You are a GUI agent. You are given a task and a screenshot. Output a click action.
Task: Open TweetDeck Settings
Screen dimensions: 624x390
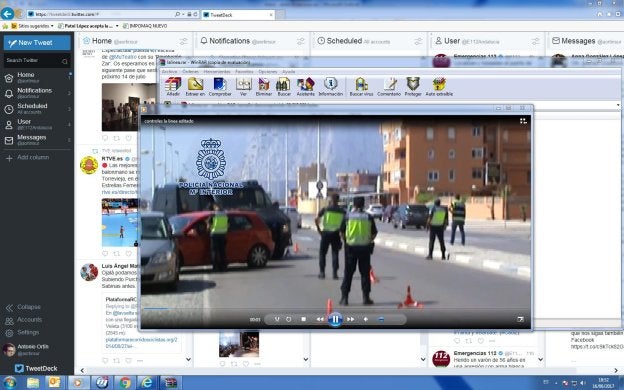pos(22,332)
